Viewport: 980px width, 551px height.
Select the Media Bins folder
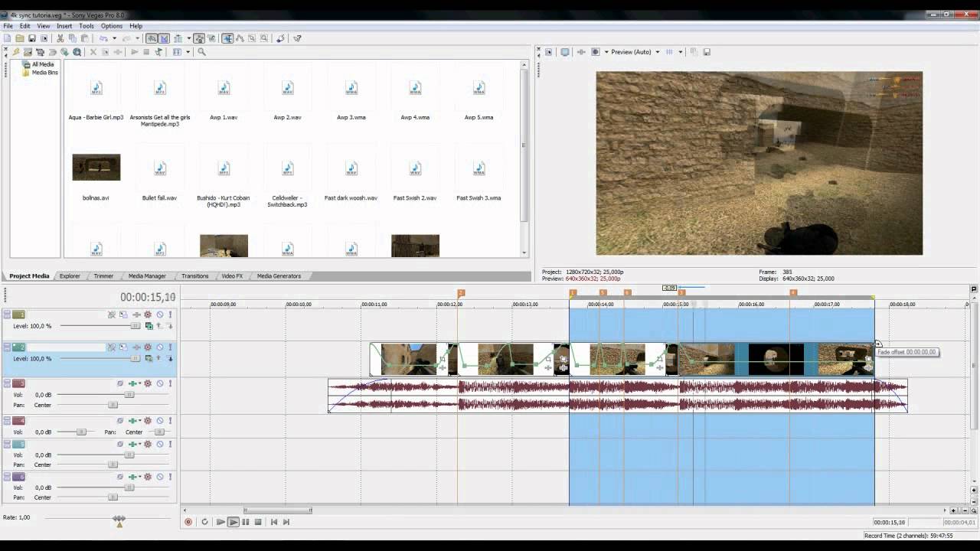[x=44, y=72]
